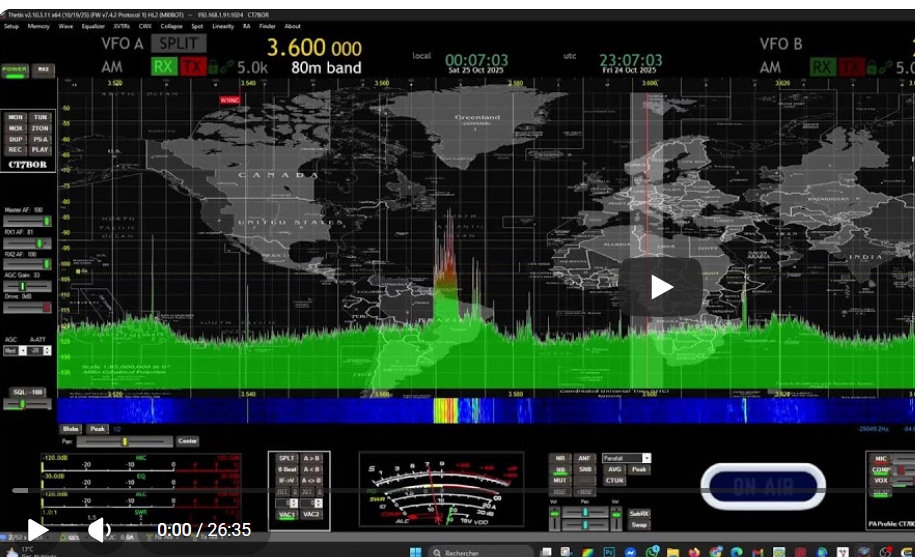
Task: Toggle the green padlock VFO A lock icon
Action: click(212, 67)
